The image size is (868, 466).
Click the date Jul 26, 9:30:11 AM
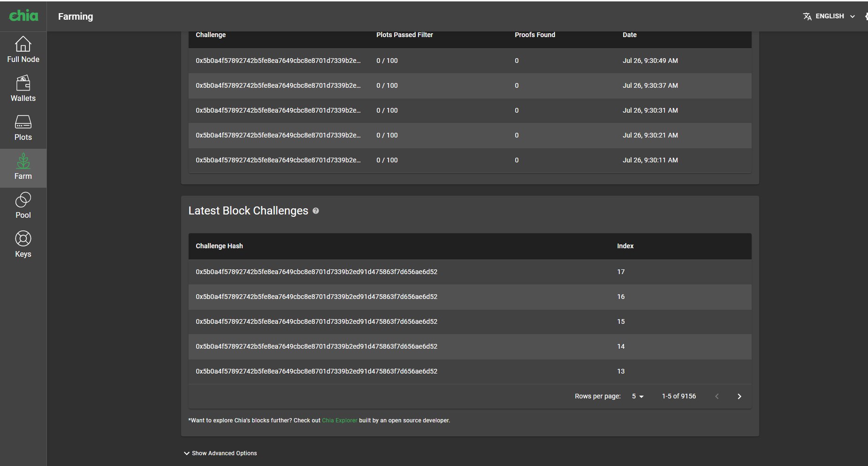tap(650, 160)
